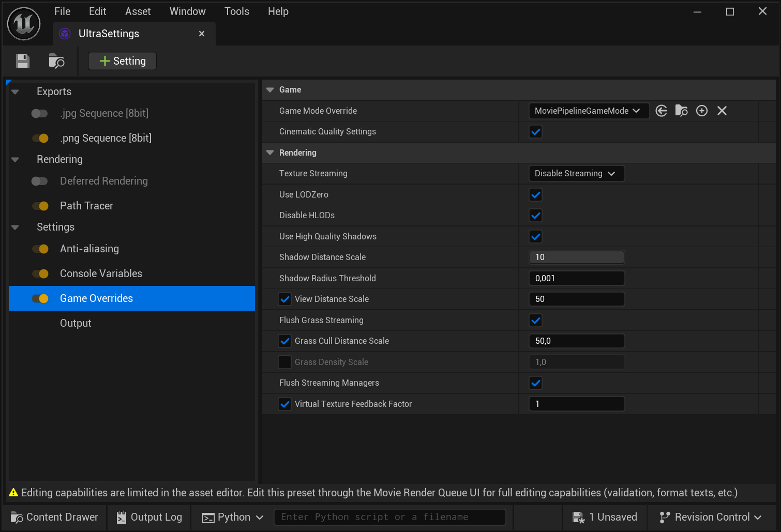Clear Game Mode Override with X icon

point(722,111)
